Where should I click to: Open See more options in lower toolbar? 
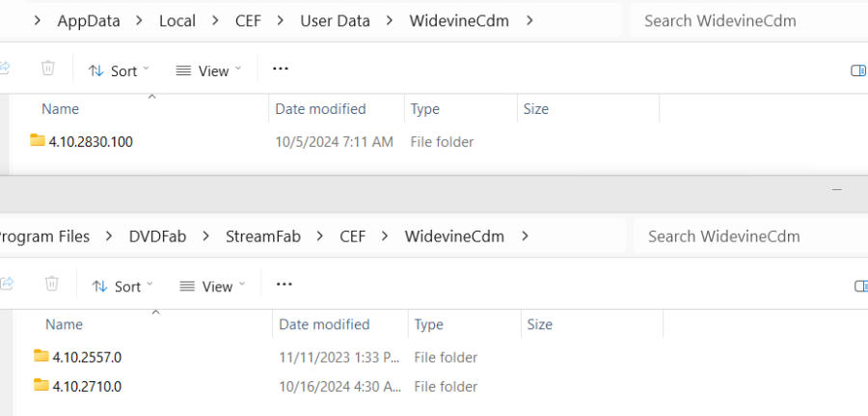[x=285, y=285]
